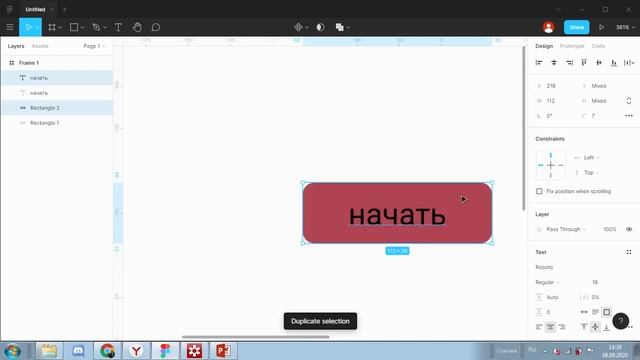640x360 pixels.
Task: Select the Comment tool
Action: click(x=156, y=27)
